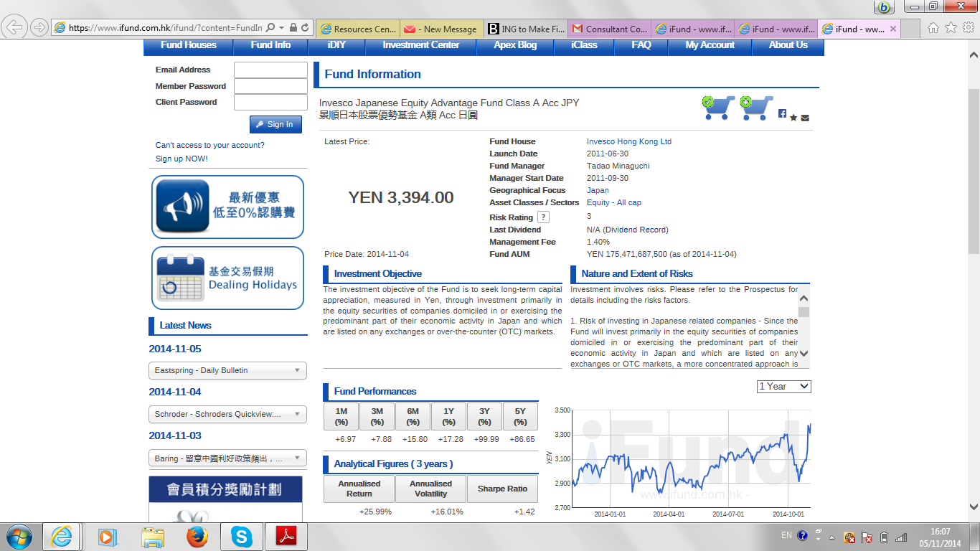The width and height of the screenshot is (980, 551).
Task: Expand the Eastspring - Daily Bulletin dropdown
Action: coord(227,370)
